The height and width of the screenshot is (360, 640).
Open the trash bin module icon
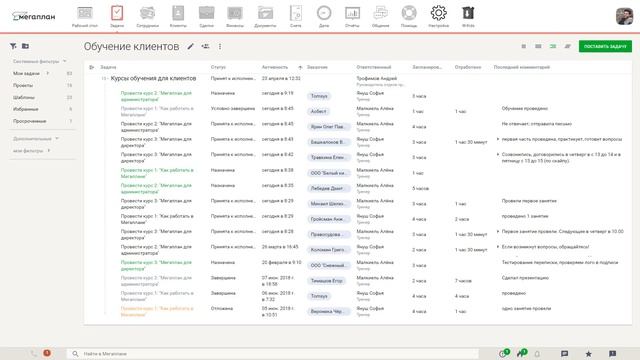[x=468, y=13]
